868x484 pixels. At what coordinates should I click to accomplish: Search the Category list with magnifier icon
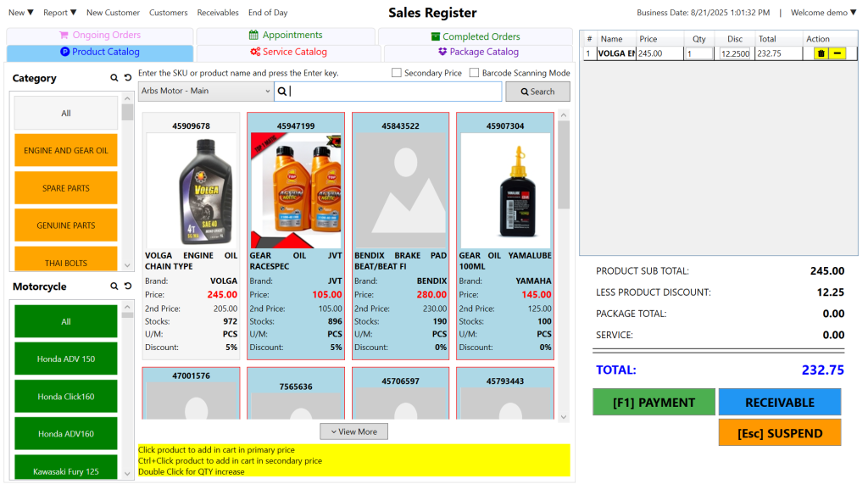tap(114, 78)
